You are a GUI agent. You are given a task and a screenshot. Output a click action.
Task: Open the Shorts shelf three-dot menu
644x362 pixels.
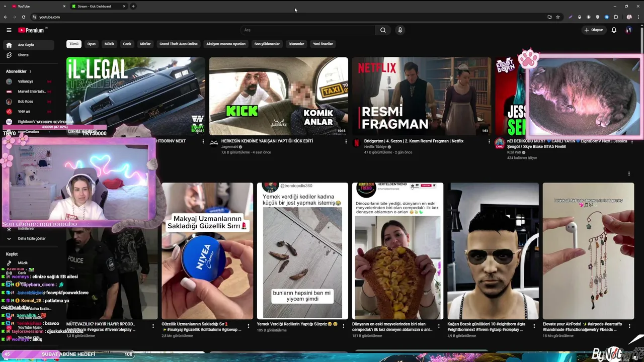(x=629, y=174)
